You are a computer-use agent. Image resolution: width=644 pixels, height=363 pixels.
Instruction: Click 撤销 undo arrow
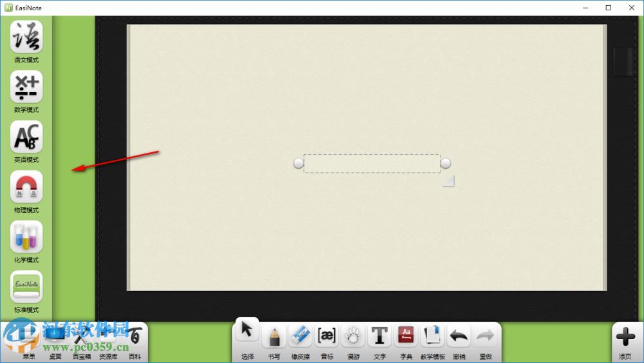tap(459, 341)
